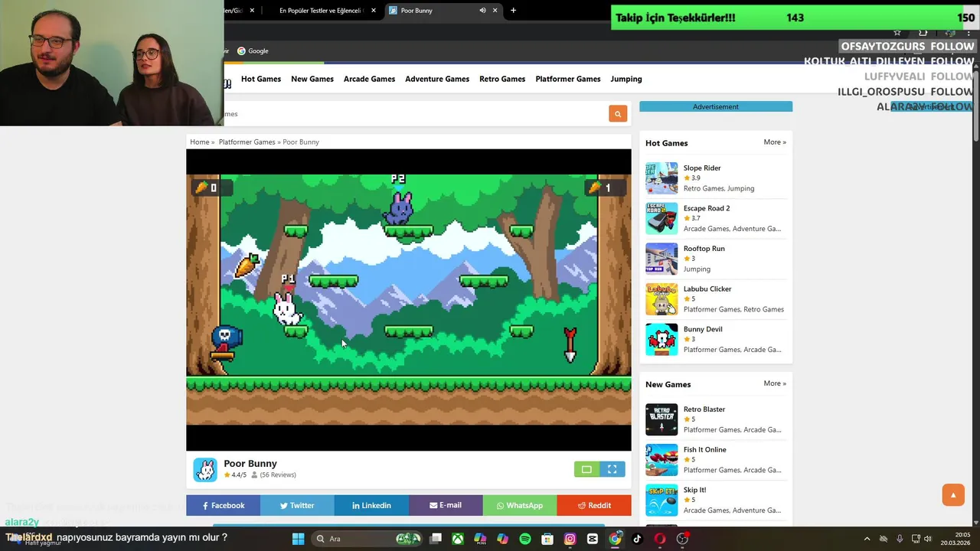Open Arcade Games category

369,79
